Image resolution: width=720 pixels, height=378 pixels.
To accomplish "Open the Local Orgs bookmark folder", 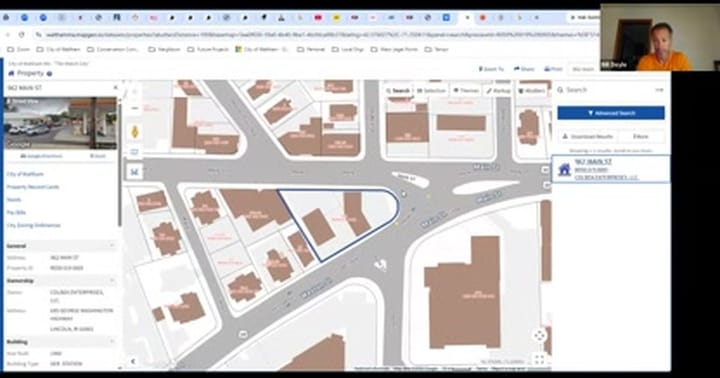I will [x=348, y=49].
